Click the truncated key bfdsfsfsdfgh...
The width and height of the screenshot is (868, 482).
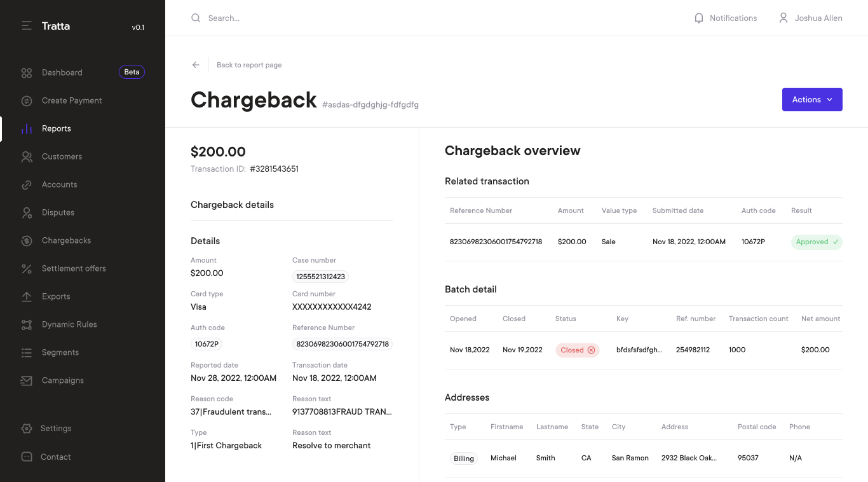639,350
